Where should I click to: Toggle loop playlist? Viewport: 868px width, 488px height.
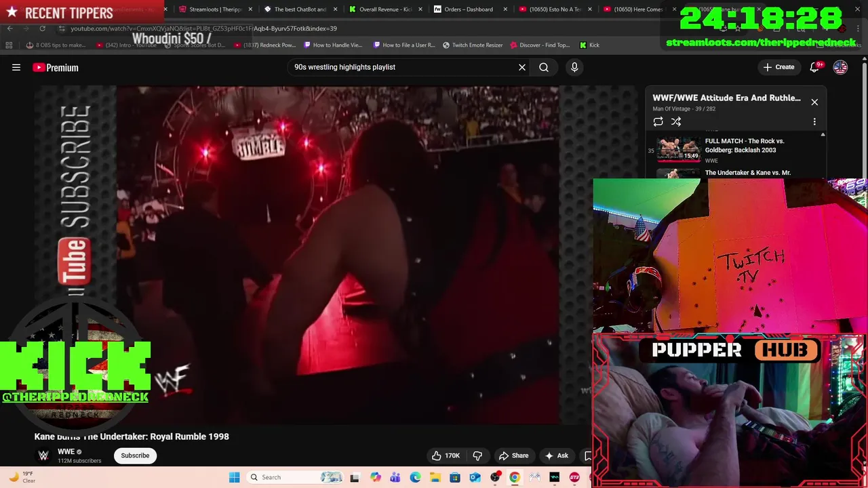[x=658, y=122]
